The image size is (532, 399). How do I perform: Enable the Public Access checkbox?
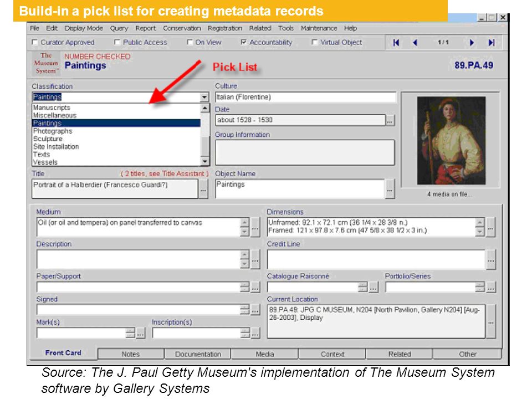click(117, 42)
